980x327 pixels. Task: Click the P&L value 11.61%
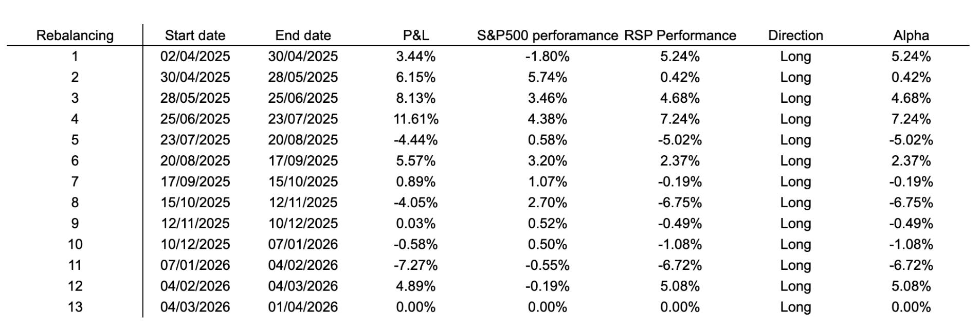pos(415,119)
